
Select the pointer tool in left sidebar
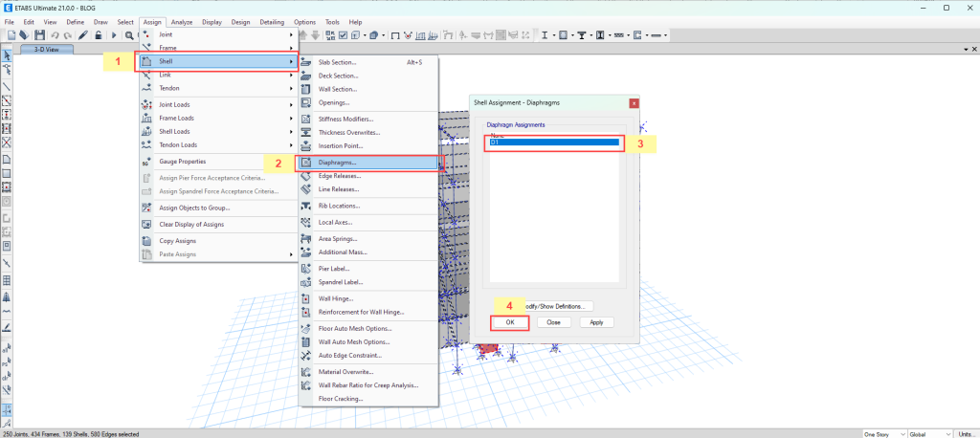pos(7,55)
